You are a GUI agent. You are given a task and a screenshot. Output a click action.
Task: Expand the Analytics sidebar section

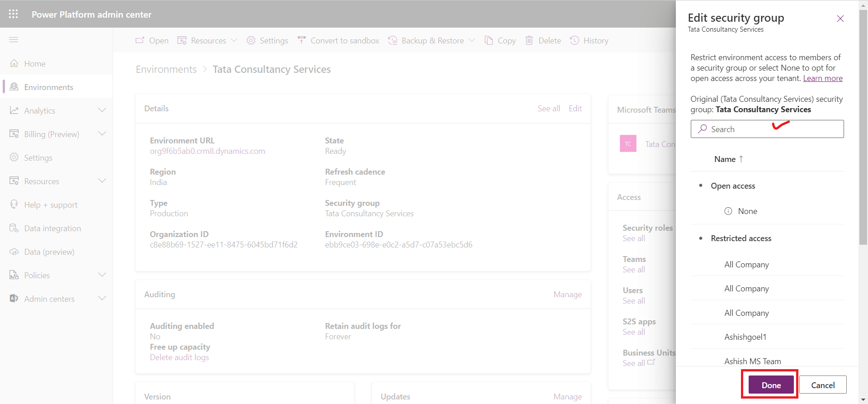102,110
